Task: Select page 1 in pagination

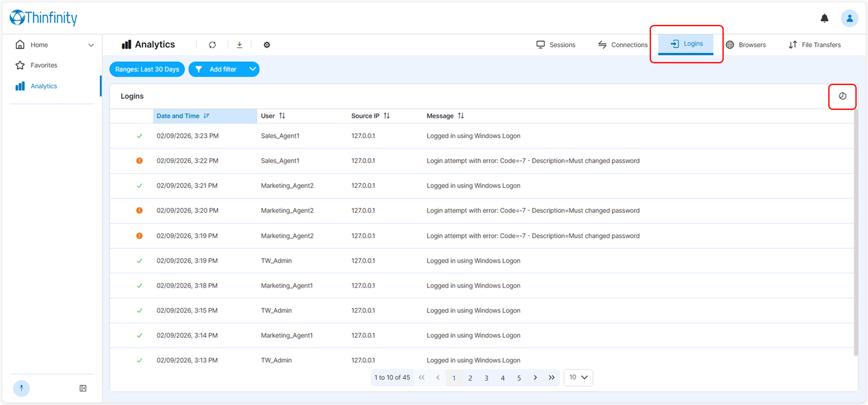Action: (x=454, y=377)
